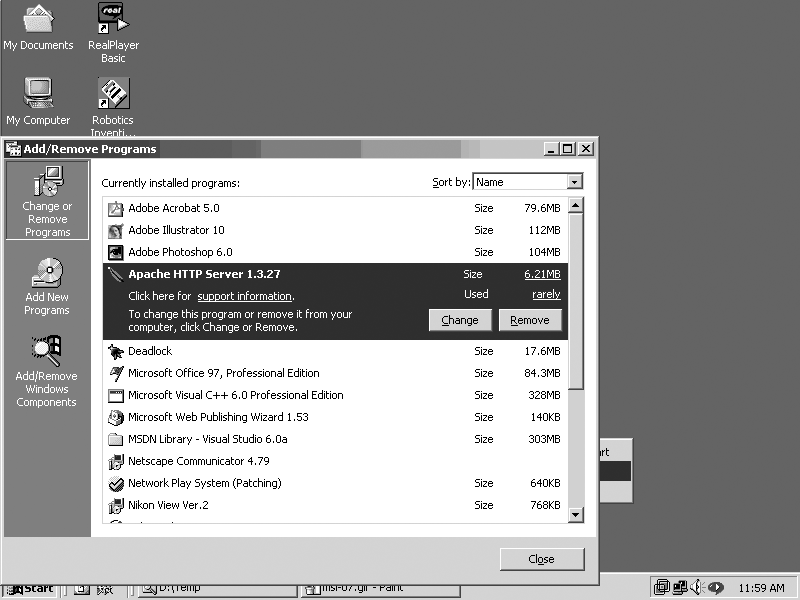
Task: Click the 6.21MB size value
Action: click(542, 274)
